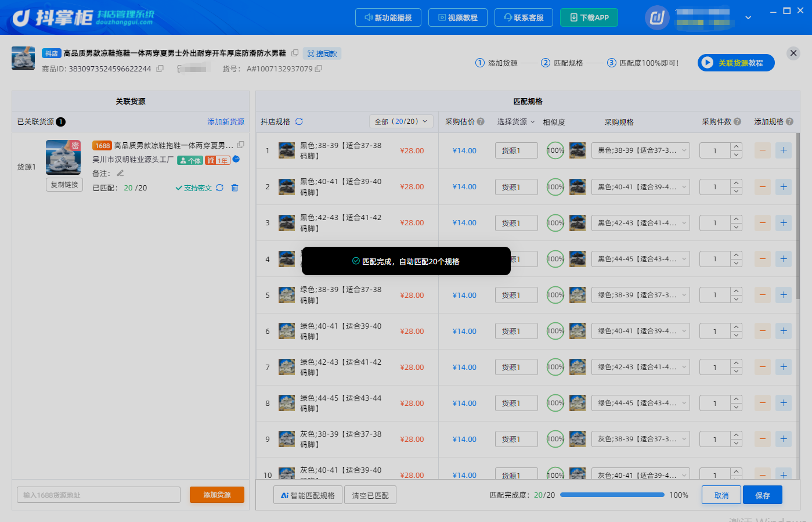812x522 pixels.
Task: Copy the 1688 source product title
Action: pyautogui.click(x=240, y=145)
